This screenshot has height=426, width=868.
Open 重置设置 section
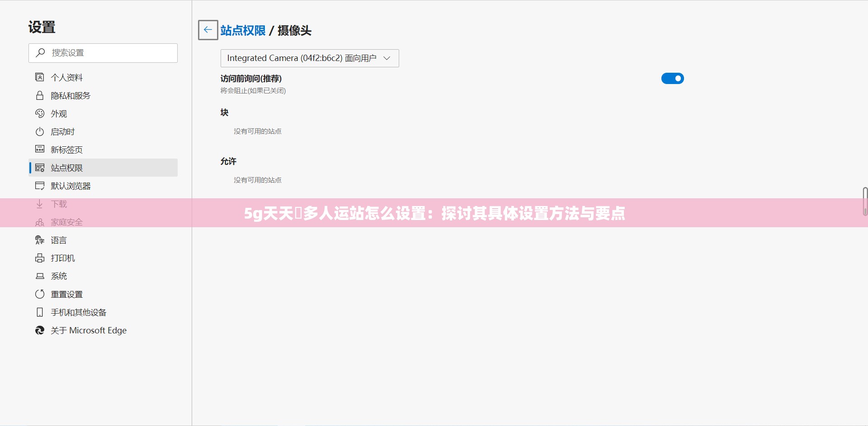pyautogui.click(x=103, y=294)
